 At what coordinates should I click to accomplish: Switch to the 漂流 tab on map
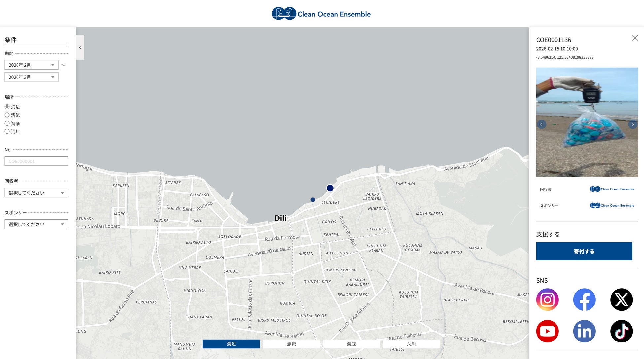[x=291, y=344]
